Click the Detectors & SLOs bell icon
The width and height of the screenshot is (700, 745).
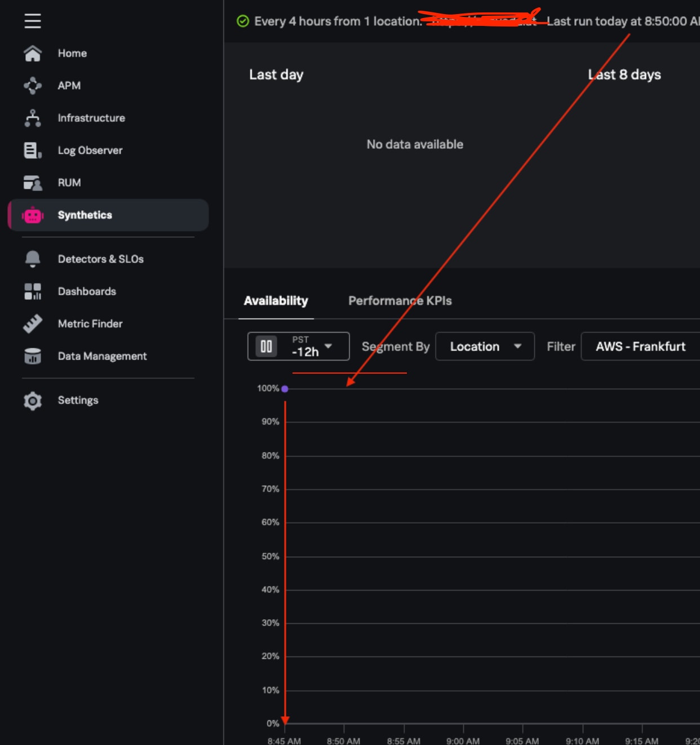coord(33,259)
